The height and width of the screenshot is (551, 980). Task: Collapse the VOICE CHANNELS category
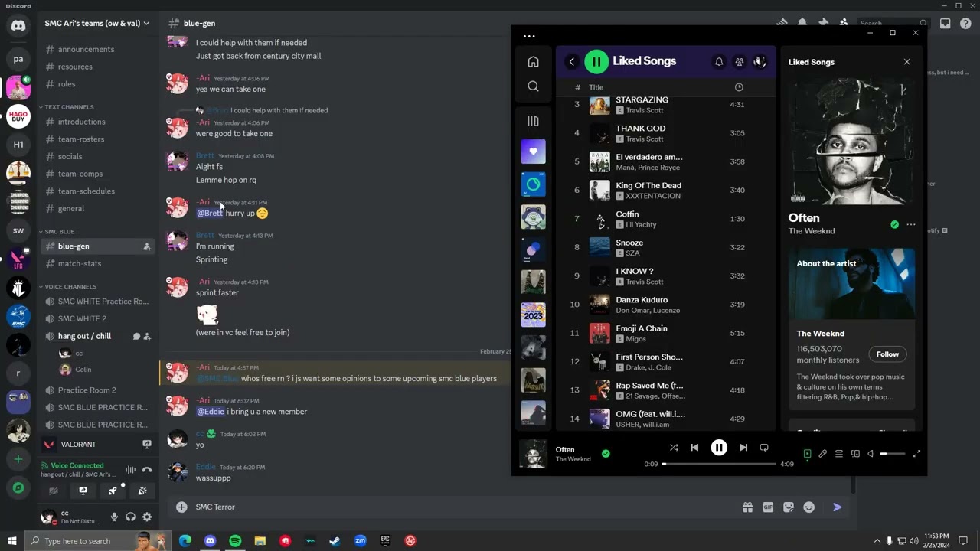pos(70,287)
